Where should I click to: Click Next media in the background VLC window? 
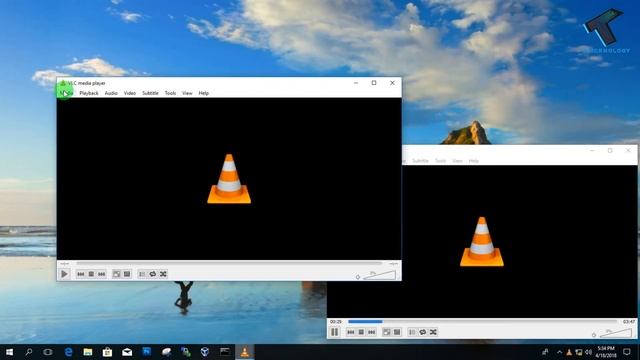[371, 332]
